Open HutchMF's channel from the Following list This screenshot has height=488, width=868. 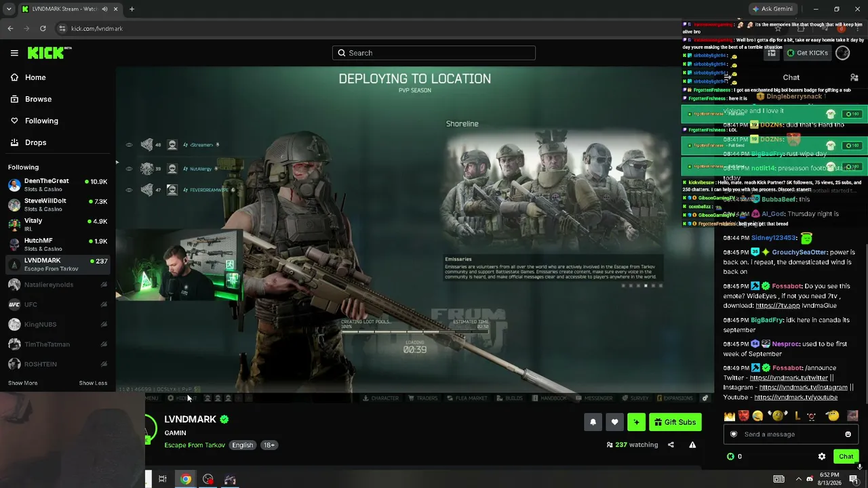58,244
